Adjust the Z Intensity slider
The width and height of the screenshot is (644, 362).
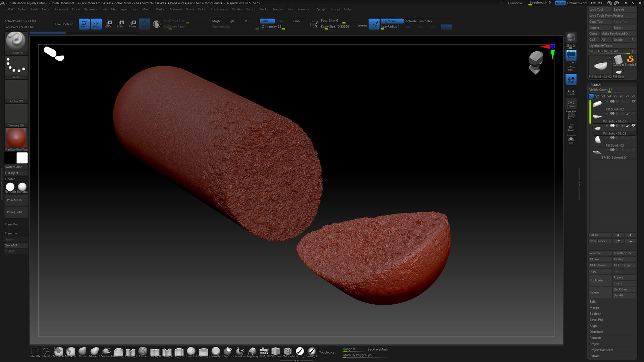278,27
